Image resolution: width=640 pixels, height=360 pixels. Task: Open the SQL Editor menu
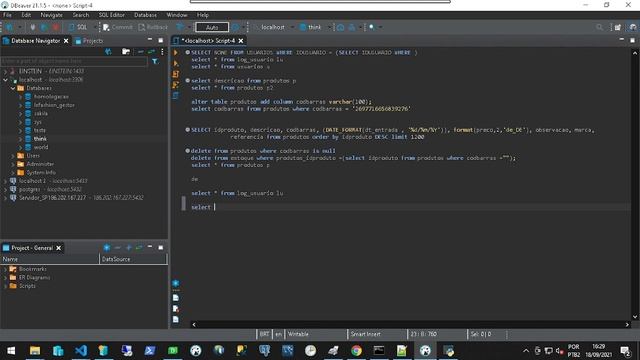pos(111,15)
